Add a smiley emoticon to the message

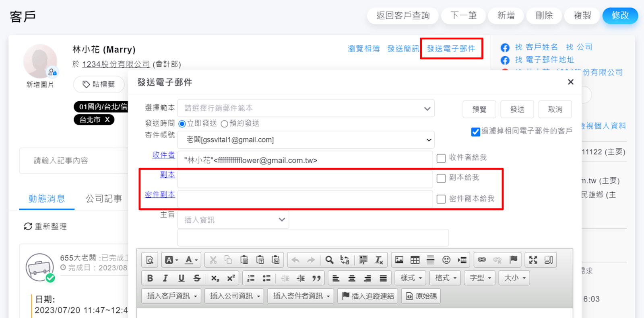(x=446, y=260)
